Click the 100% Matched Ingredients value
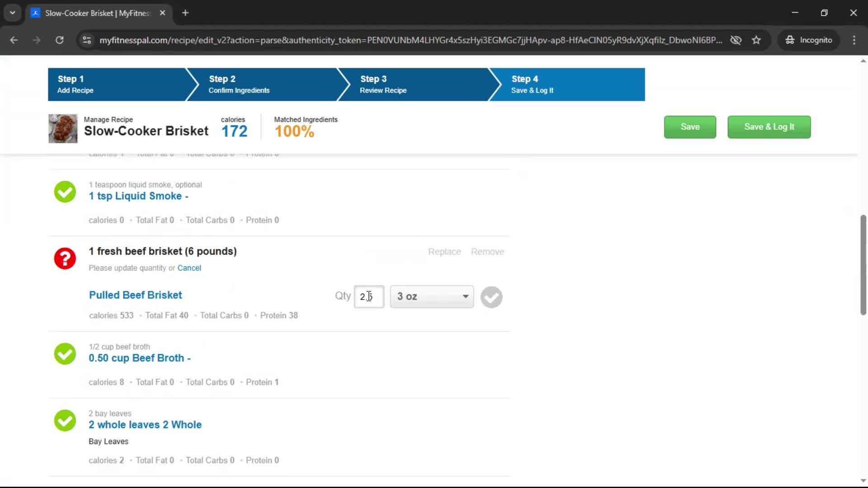Image resolution: width=868 pixels, height=488 pixels. point(294,131)
